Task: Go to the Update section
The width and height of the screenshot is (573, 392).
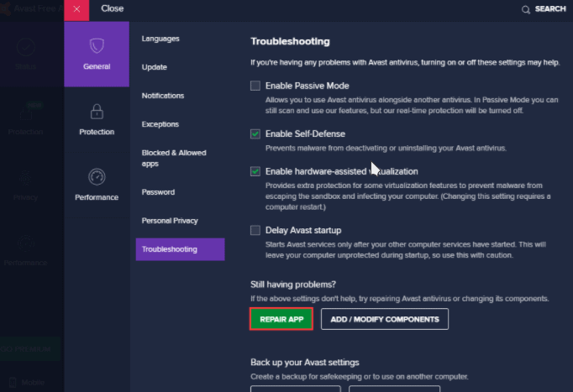Action: [155, 67]
